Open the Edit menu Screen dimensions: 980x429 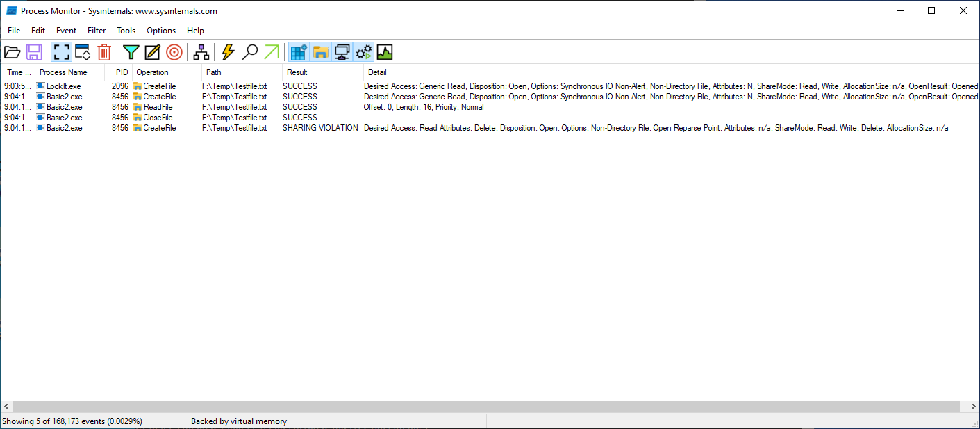[38, 31]
